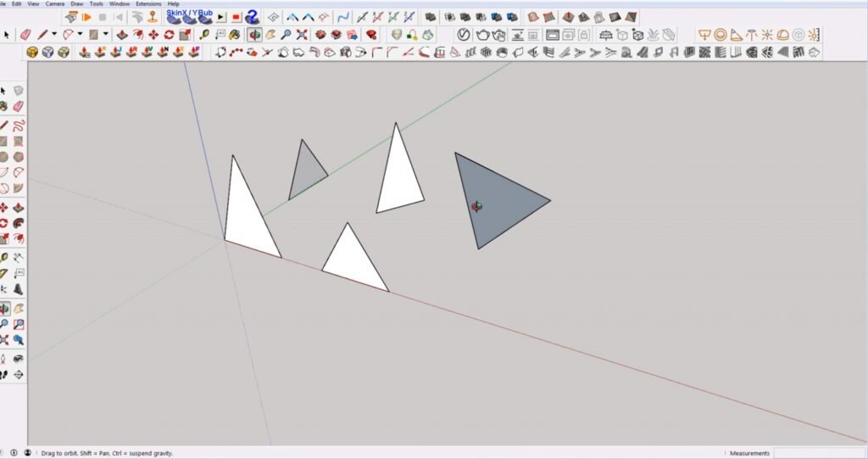Image resolution: width=868 pixels, height=459 pixels.
Task: Select the Rectangle shape tool in top toolbar
Action: 93,35
